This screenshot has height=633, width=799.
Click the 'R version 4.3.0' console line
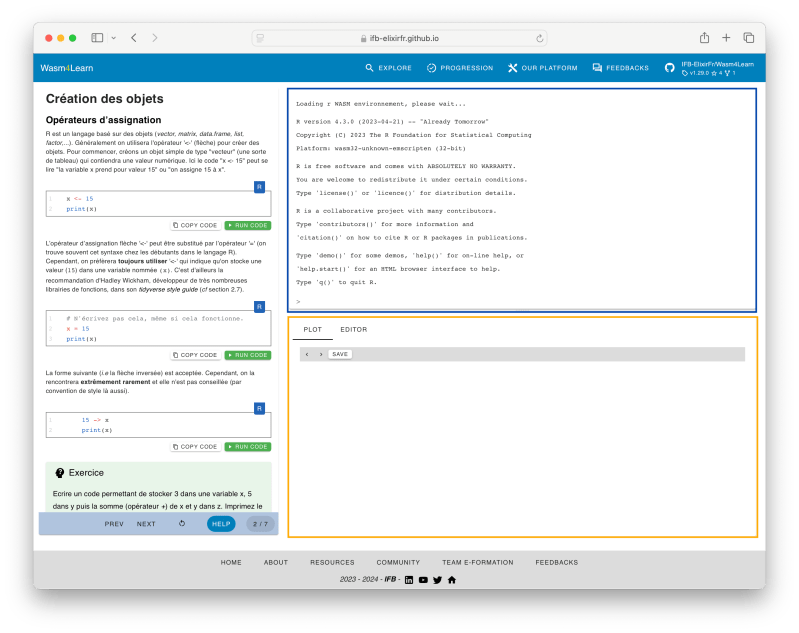point(392,122)
